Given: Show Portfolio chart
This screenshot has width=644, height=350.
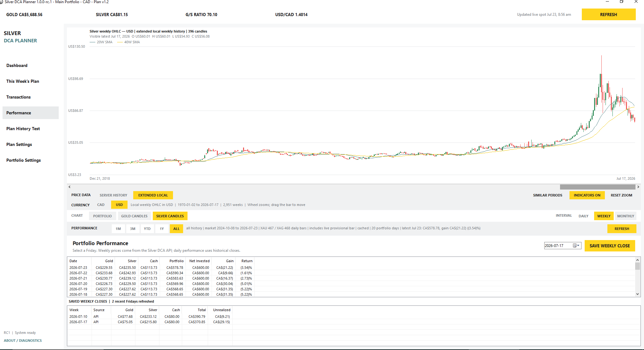Looking at the screenshot, I should pos(102,216).
